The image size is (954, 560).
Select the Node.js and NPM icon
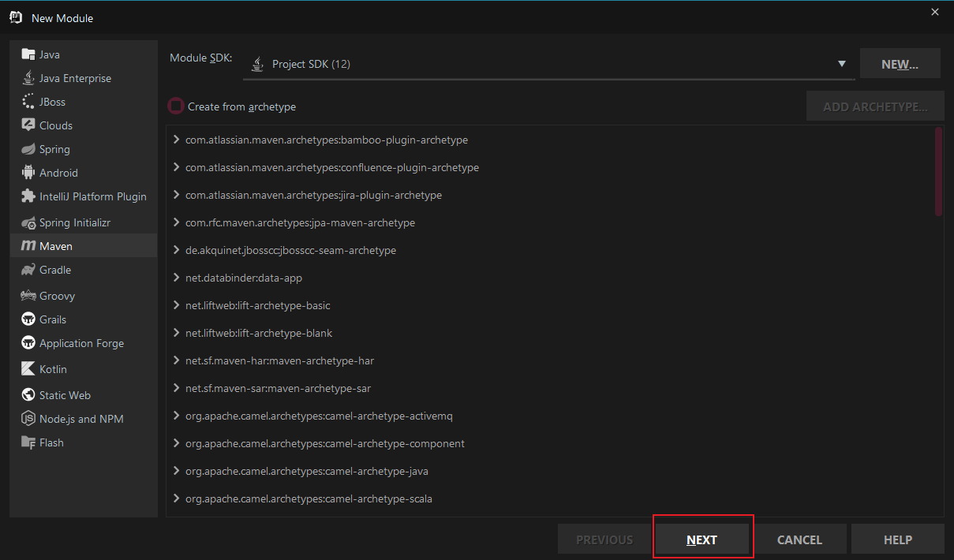tap(28, 419)
